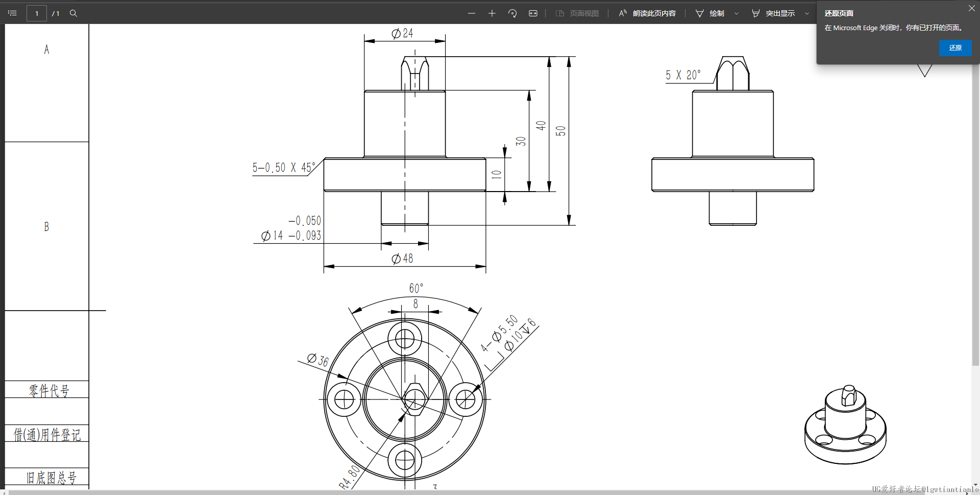Click the Ø36 dimension label

(x=318, y=360)
